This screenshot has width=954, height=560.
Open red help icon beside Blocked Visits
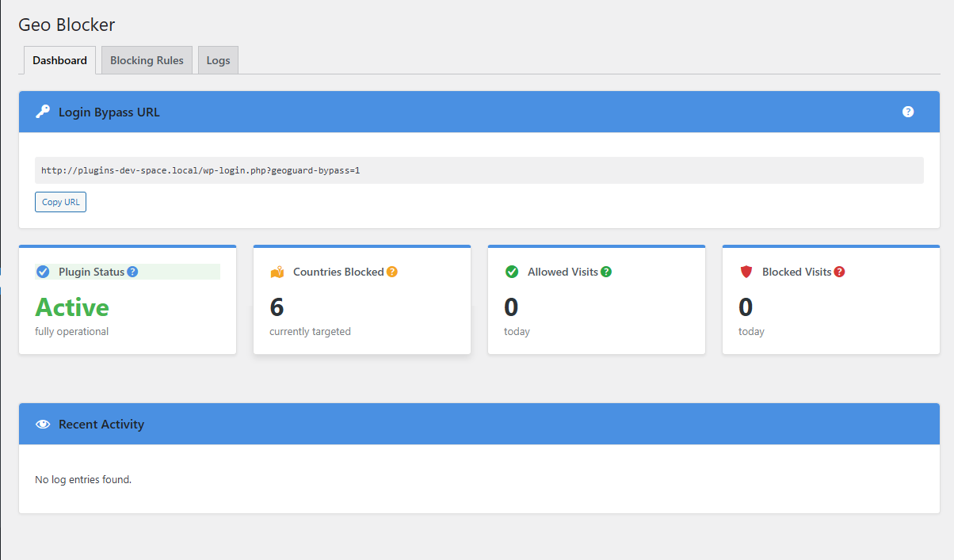839,272
